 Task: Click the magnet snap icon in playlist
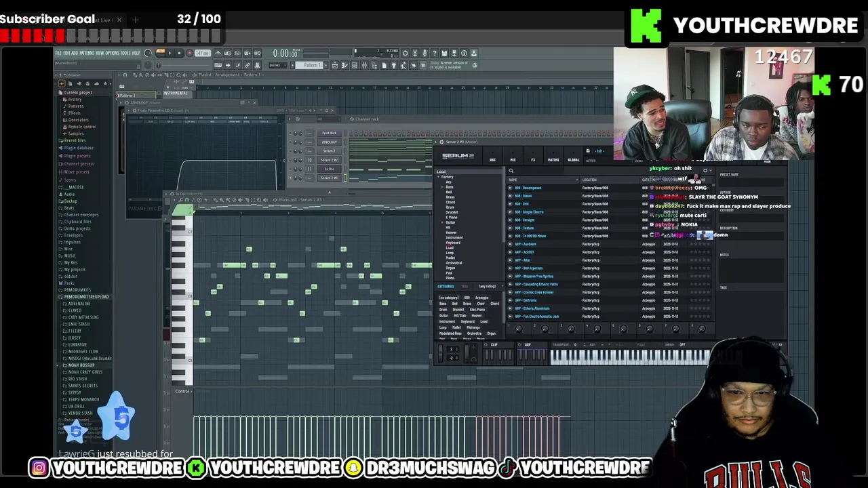point(125,75)
